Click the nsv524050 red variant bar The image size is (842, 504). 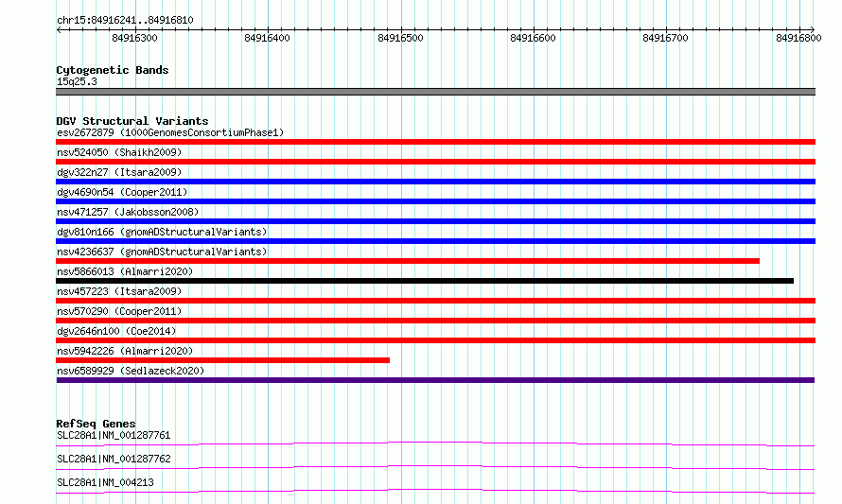tap(435, 162)
